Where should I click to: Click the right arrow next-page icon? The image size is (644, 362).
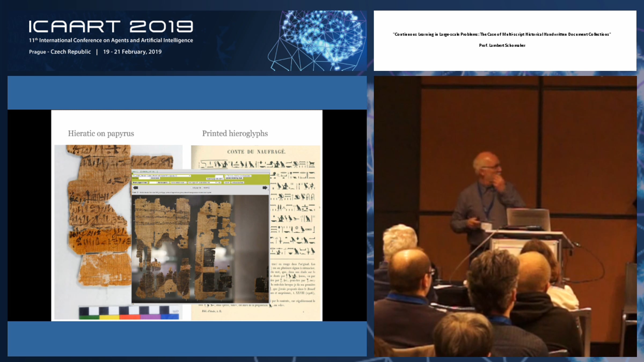[265, 188]
